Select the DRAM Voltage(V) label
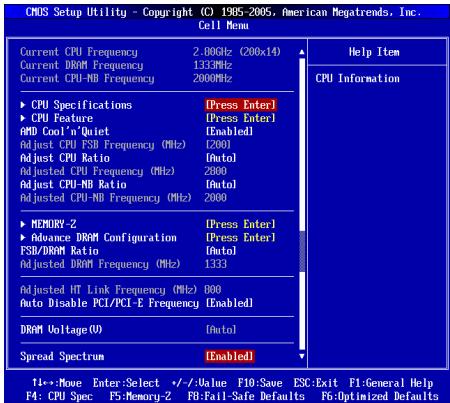 point(61,330)
